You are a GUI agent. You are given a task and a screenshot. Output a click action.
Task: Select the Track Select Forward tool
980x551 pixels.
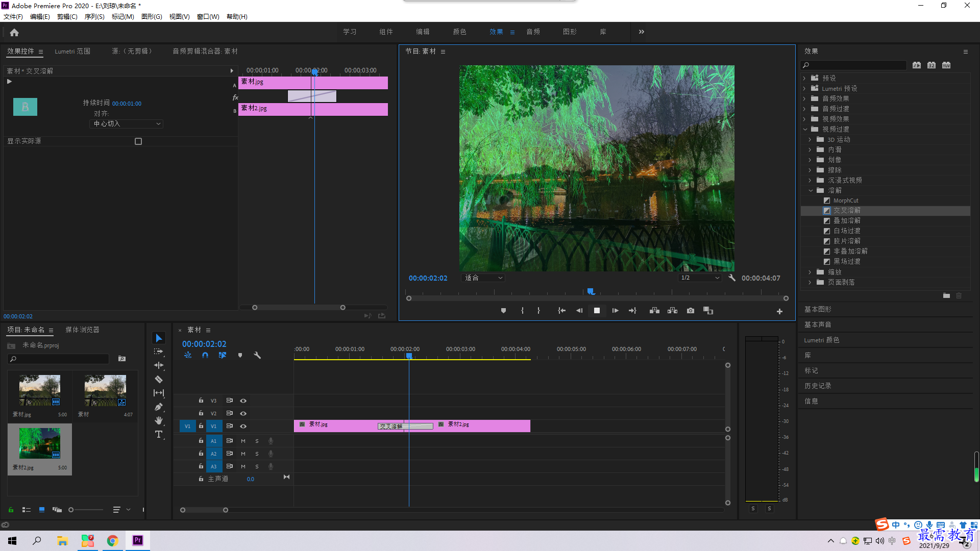(x=159, y=352)
